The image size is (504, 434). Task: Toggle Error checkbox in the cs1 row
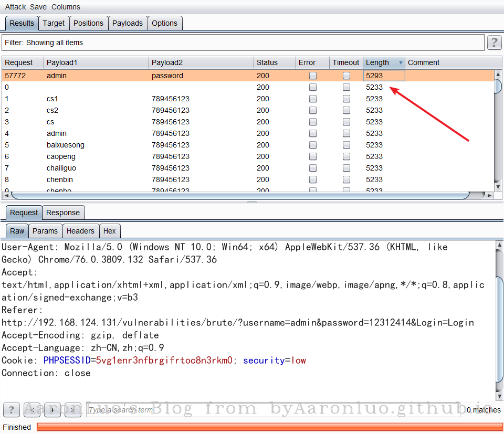point(313,99)
